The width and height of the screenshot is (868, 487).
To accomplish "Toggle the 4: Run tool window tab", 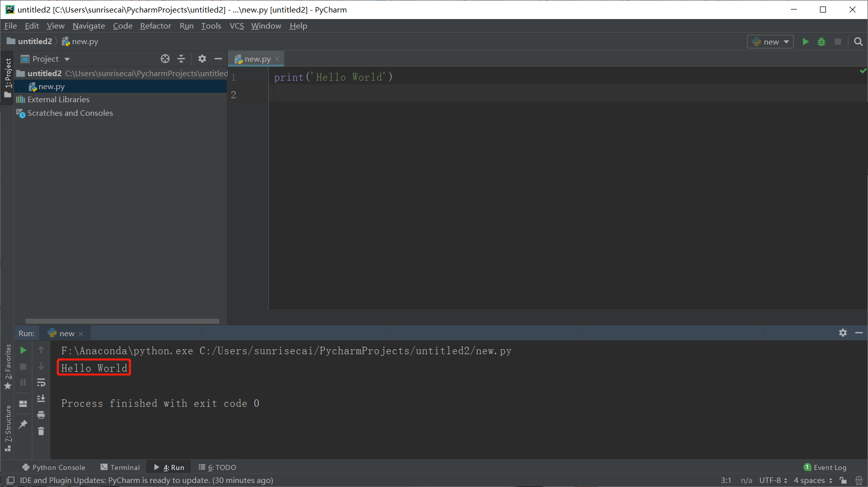I will tap(169, 467).
